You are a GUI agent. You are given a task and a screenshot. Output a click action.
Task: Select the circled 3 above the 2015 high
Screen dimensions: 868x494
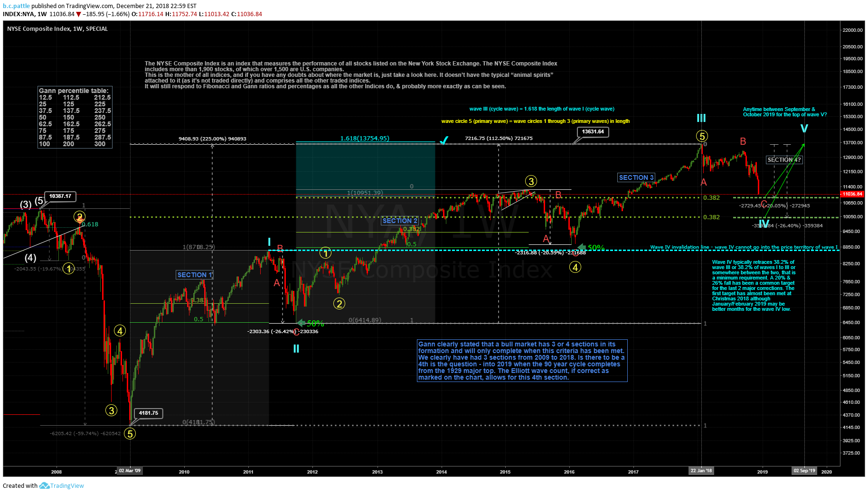coord(531,181)
